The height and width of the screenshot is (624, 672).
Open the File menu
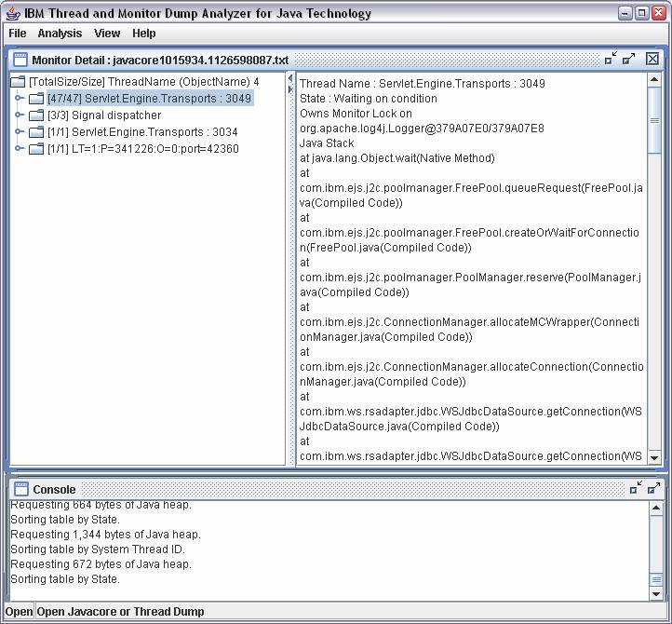click(x=17, y=34)
